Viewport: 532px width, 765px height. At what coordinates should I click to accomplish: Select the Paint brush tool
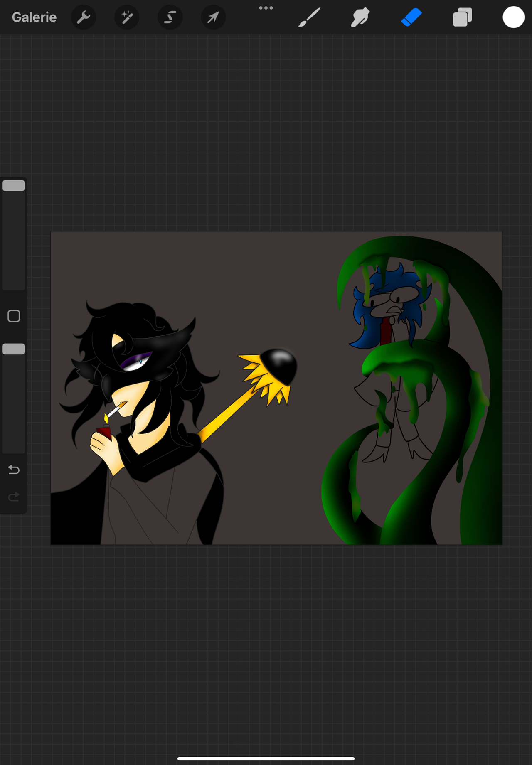pyautogui.click(x=310, y=17)
